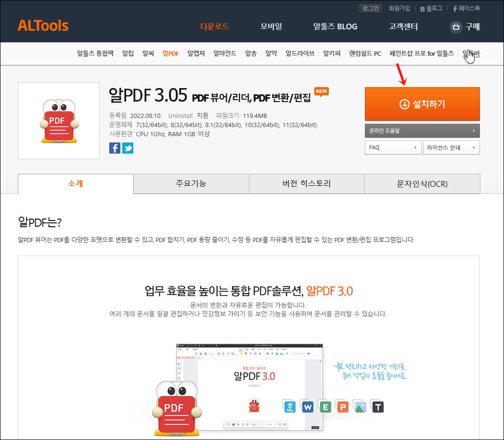Click 알툴즈 통합팩 in submenu
The image size is (504, 440).
click(95, 53)
